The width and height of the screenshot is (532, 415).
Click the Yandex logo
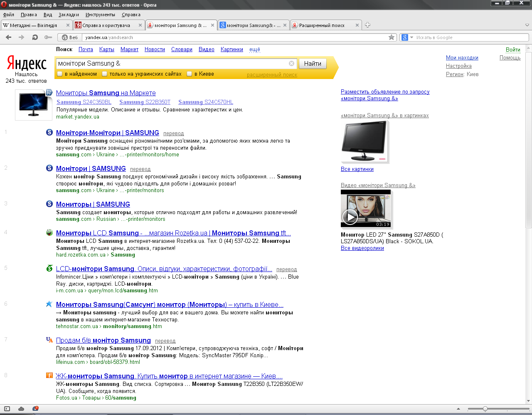(27, 63)
